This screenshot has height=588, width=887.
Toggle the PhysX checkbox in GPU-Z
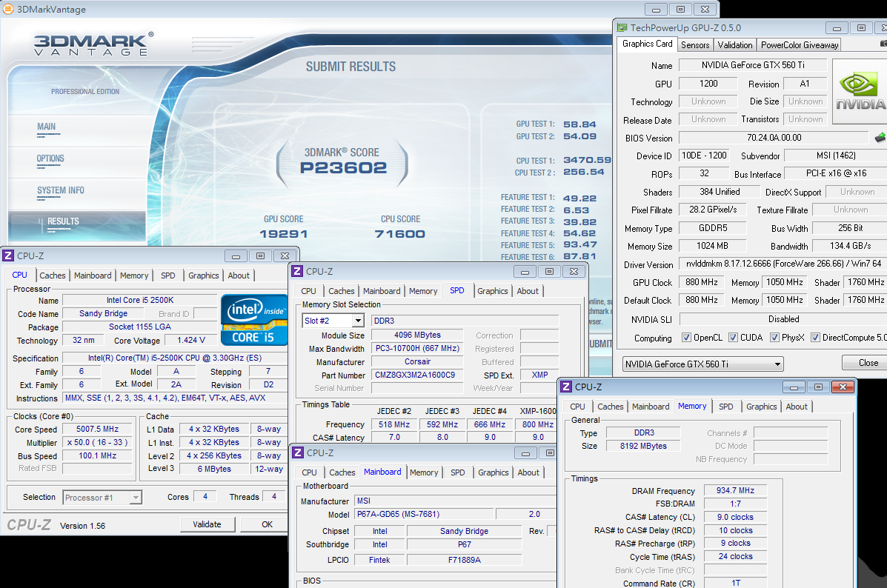775,338
